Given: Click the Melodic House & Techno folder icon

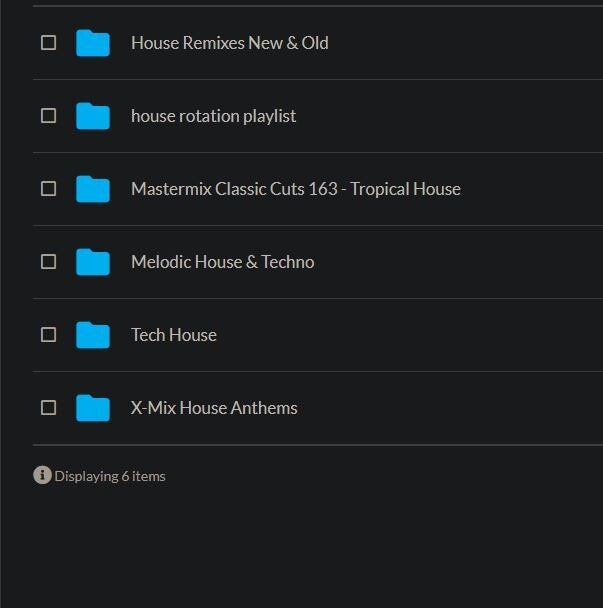Looking at the screenshot, I should click(x=93, y=262).
